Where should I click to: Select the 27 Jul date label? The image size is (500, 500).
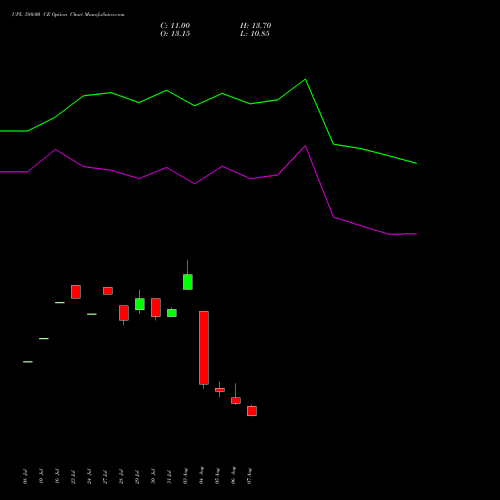(105, 477)
